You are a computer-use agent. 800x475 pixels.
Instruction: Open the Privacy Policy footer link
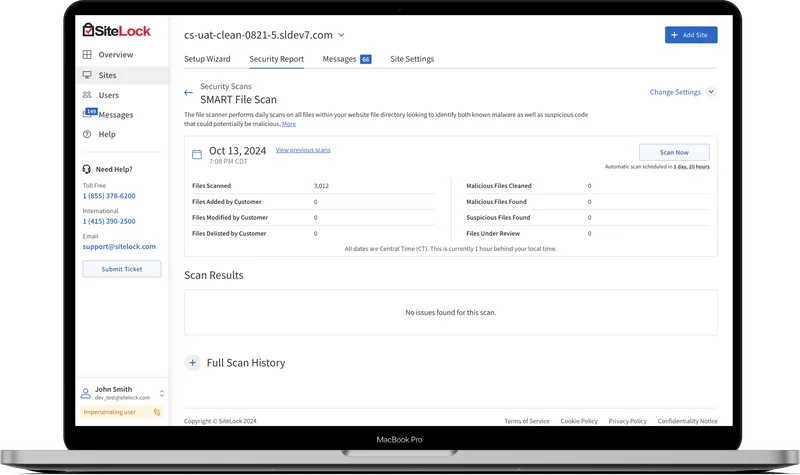[628, 421]
